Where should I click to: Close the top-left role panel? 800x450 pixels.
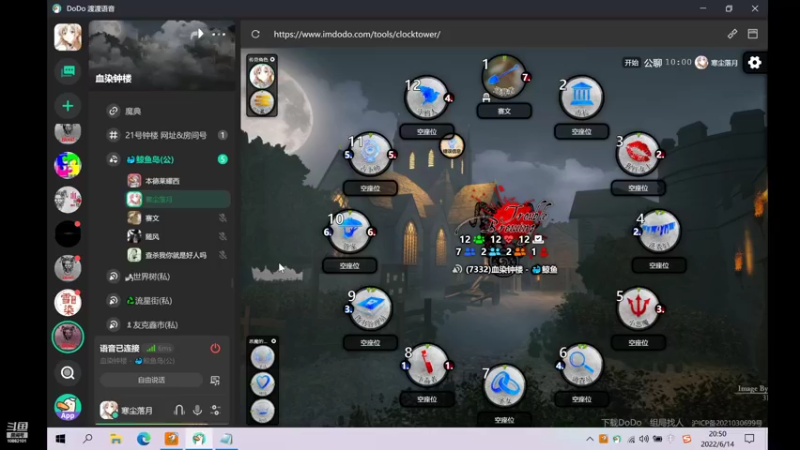tap(272, 59)
